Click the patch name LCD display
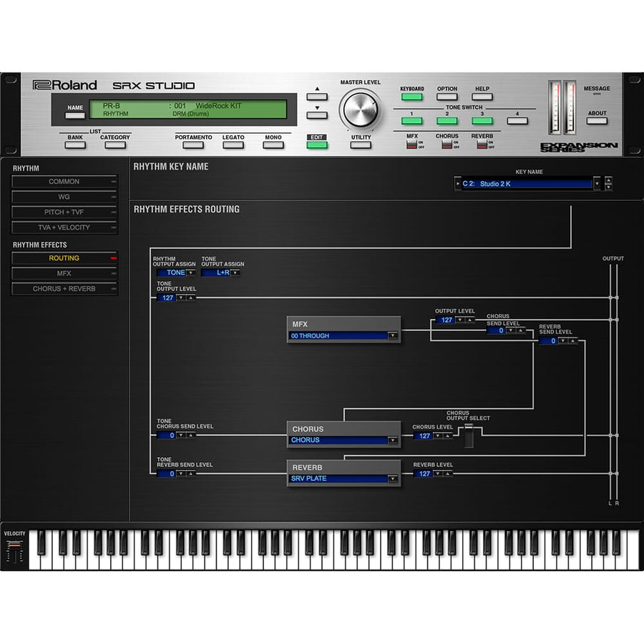Screen dimensions: 644x644 (188, 109)
